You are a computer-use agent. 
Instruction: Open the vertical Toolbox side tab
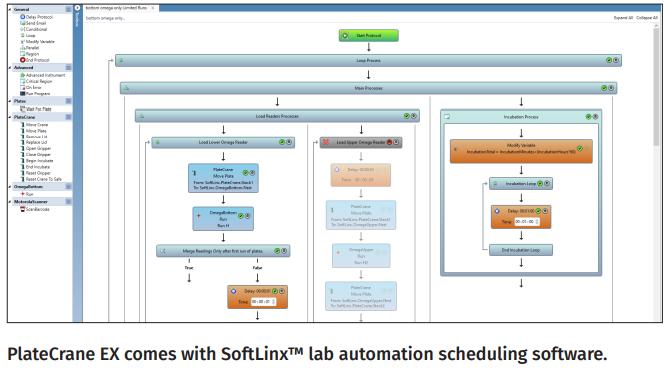(77, 17)
